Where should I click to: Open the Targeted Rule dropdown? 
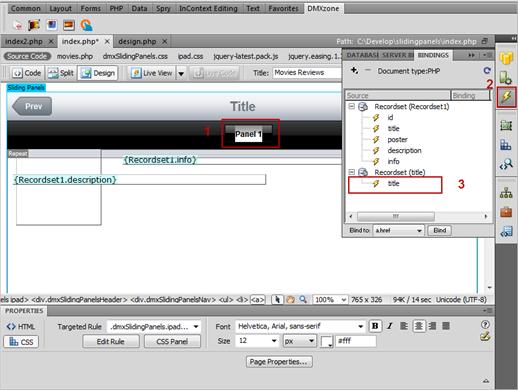click(154, 326)
